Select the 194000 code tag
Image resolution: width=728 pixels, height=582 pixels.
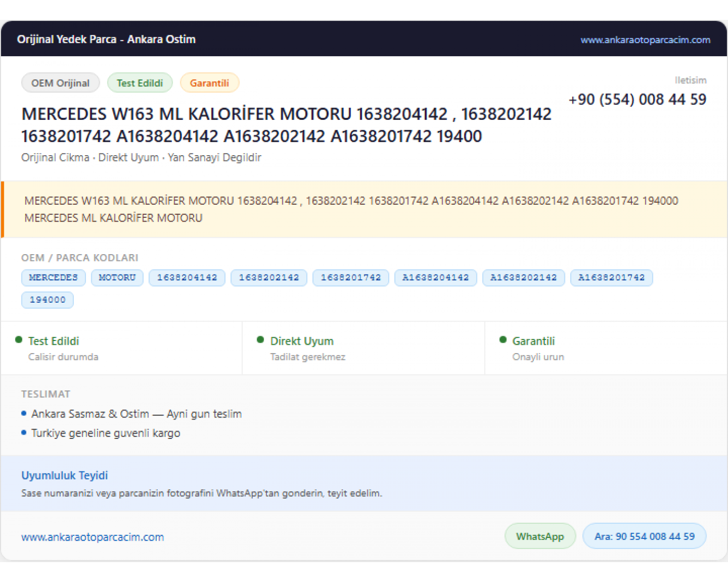[x=48, y=300]
